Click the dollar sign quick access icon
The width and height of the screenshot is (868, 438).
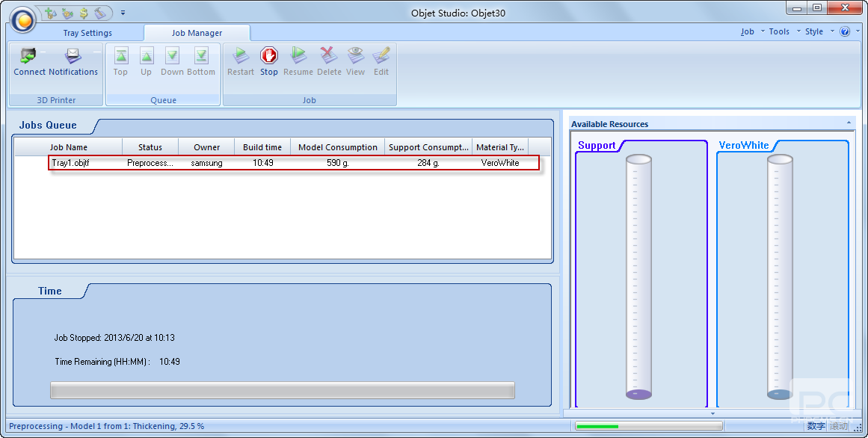coord(84,13)
